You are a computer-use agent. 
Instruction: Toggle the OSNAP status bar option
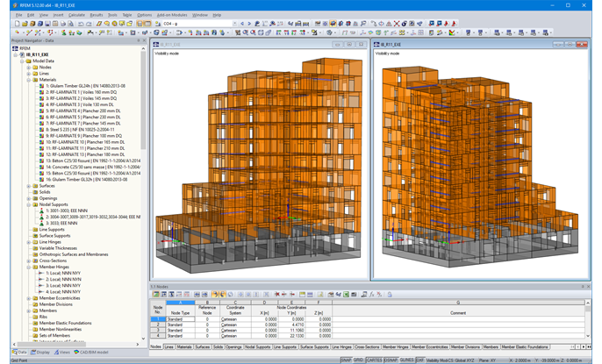(391, 360)
